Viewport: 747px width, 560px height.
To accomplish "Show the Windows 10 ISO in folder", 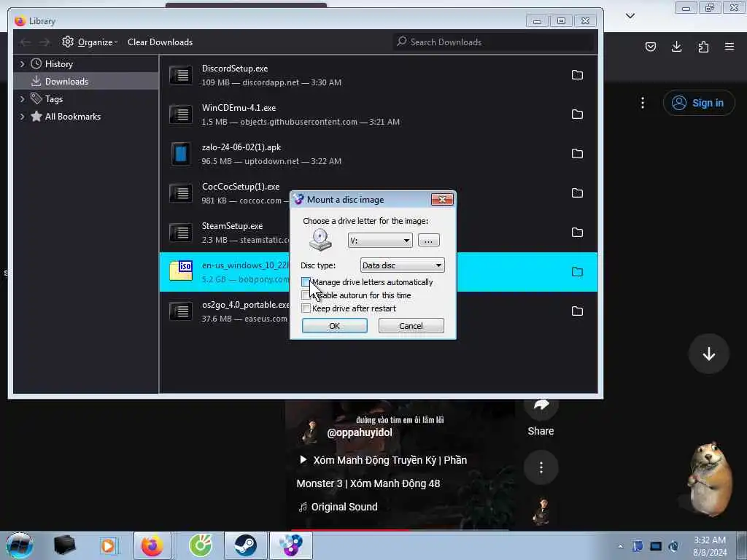I will click(577, 272).
